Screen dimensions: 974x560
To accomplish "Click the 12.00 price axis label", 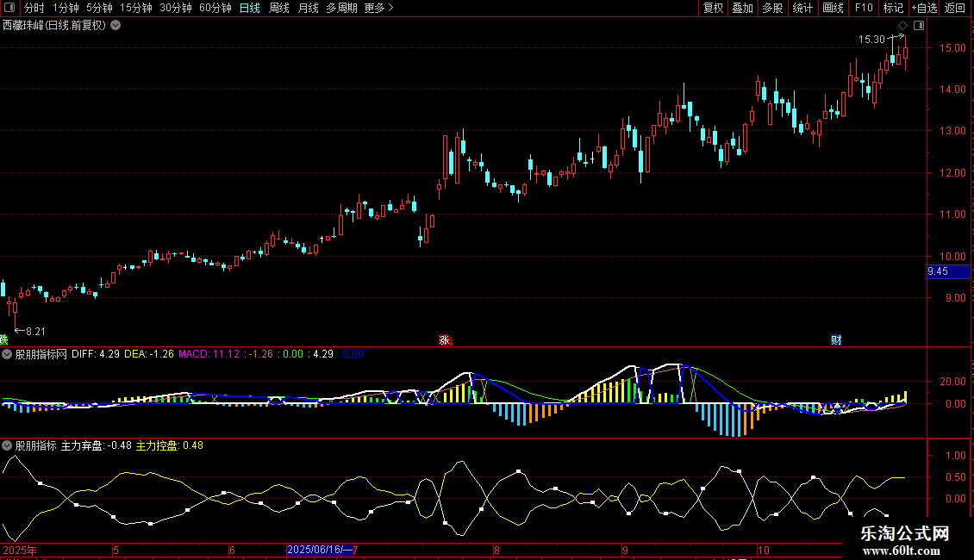I will tap(952, 172).
